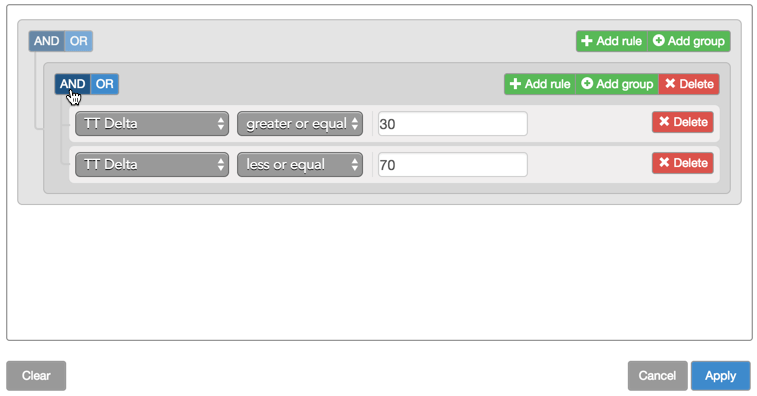This screenshot has width=757, height=396.
Task: Open the greater or equal operator dropdown
Action: pyautogui.click(x=300, y=124)
